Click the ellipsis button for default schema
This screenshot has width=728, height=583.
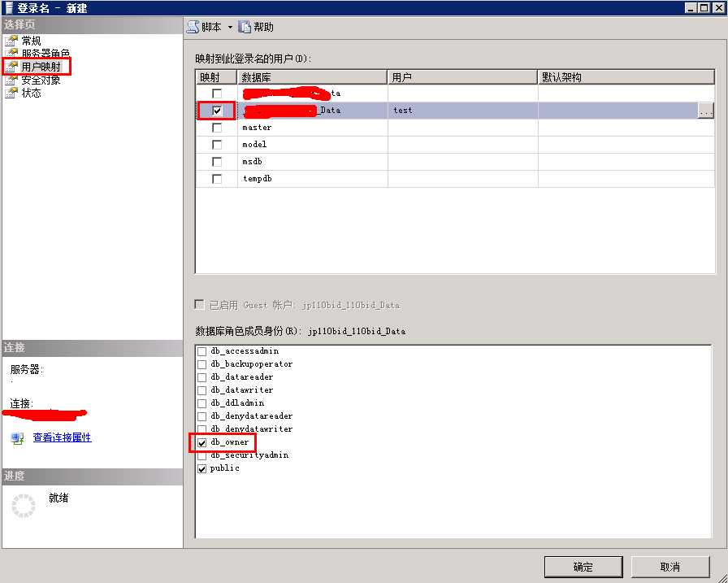[x=706, y=111]
